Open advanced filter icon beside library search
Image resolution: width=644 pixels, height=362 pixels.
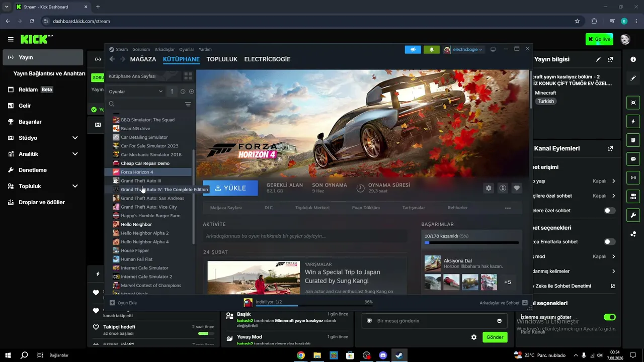pos(188,104)
